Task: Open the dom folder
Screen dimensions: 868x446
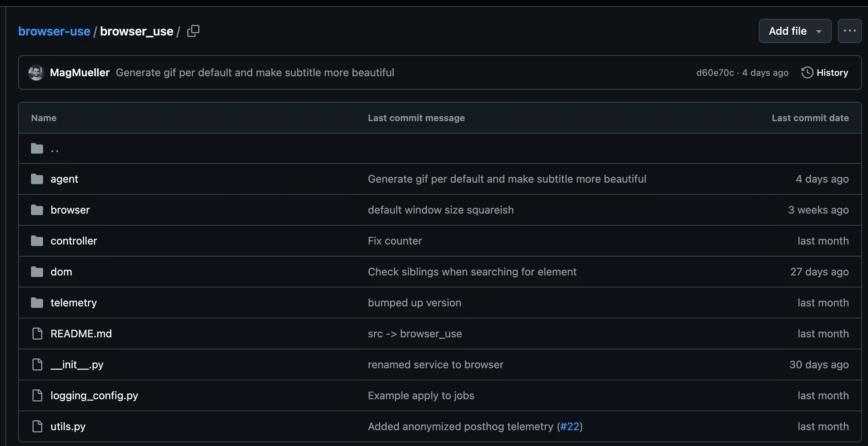Action: point(61,272)
